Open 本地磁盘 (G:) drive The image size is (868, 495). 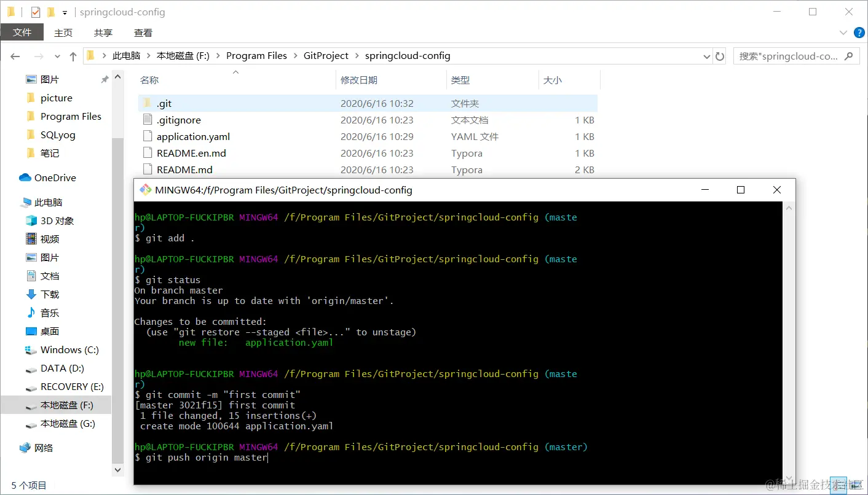(68, 423)
